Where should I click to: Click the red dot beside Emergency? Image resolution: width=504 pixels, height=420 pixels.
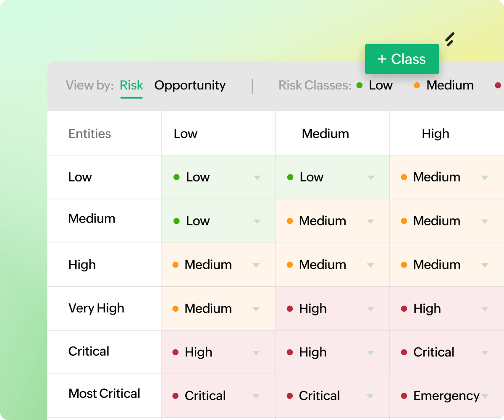404,396
